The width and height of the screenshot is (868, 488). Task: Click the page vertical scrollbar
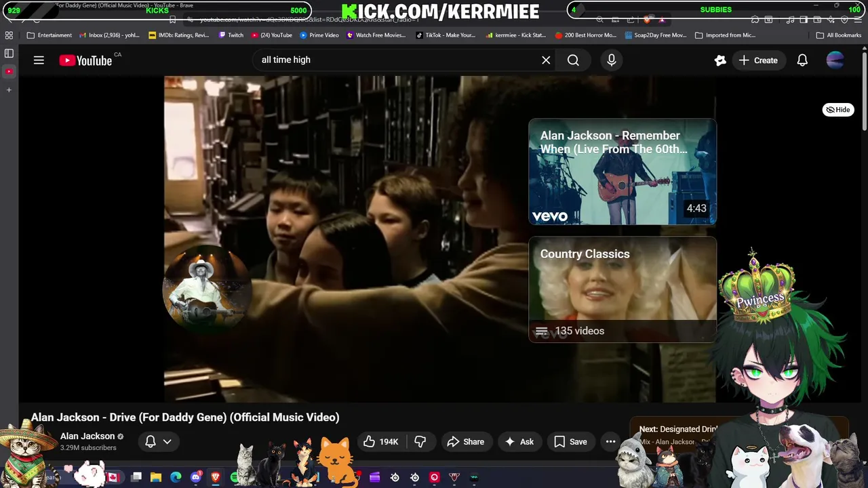pyautogui.click(x=864, y=91)
